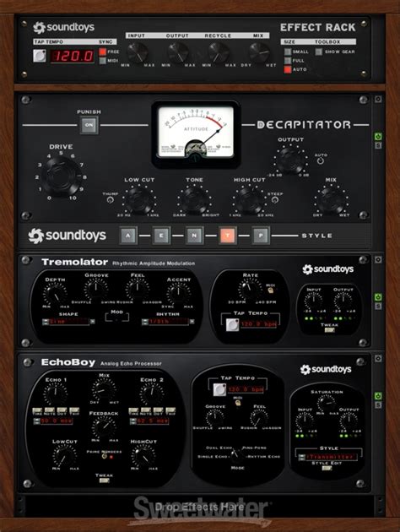Click the Tremolator RATE knob
This screenshot has width=400, height=532.
pyautogui.click(x=250, y=290)
